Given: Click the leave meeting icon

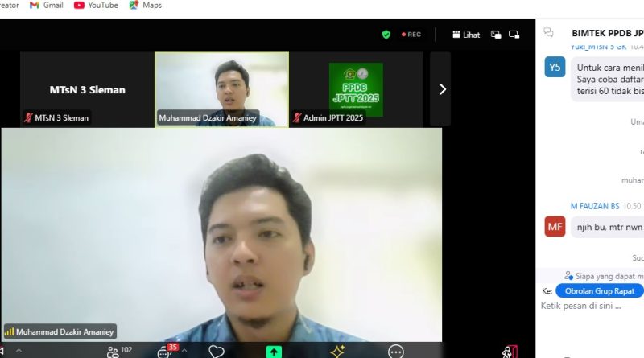Looking at the screenshot, I should pyautogui.click(x=509, y=352).
